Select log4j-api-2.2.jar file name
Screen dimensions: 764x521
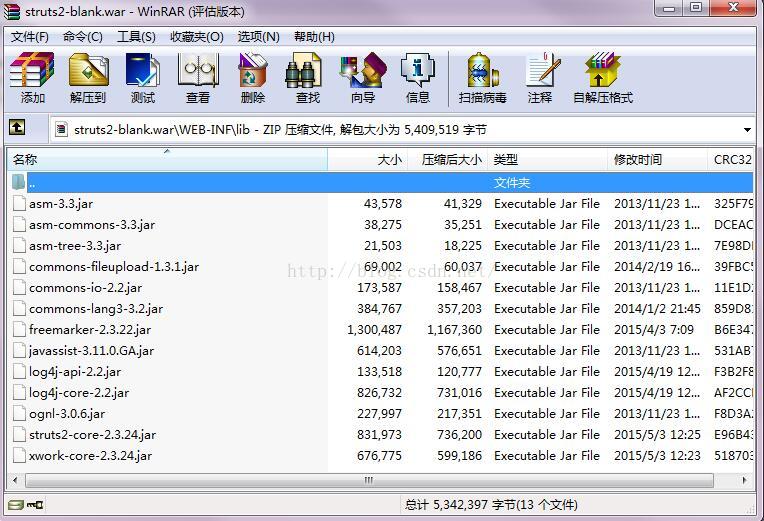75,371
